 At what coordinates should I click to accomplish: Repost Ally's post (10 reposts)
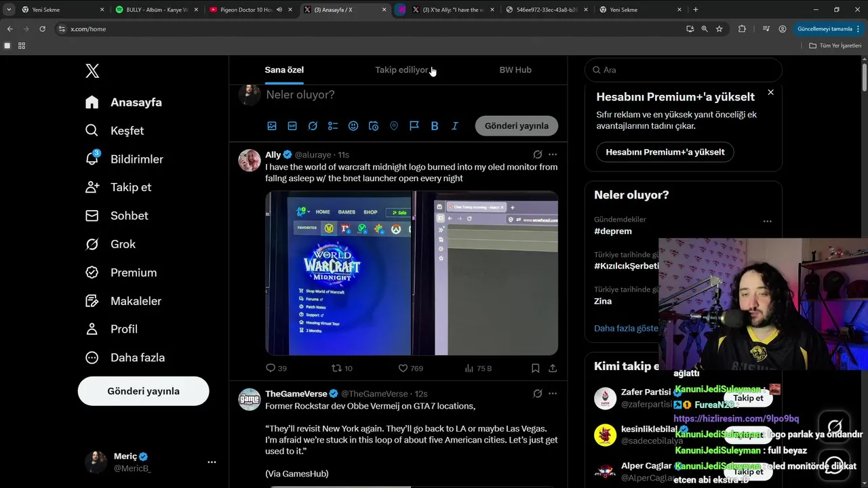pos(342,368)
